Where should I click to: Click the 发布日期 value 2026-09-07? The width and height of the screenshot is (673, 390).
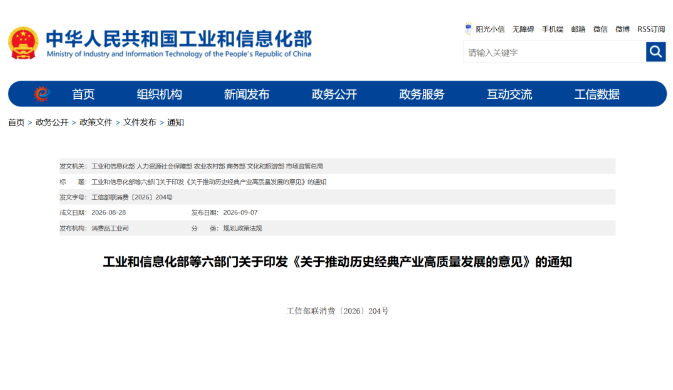(240, 213)
